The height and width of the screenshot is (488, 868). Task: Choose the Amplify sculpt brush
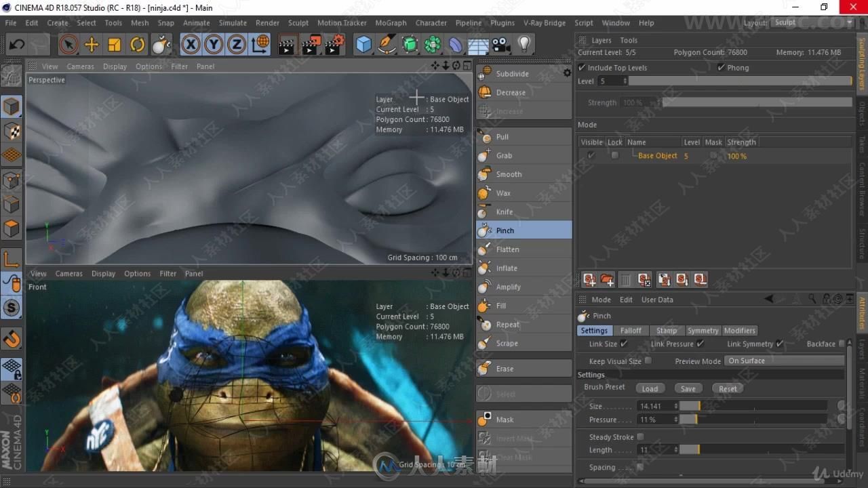click(x=524, y=287)
